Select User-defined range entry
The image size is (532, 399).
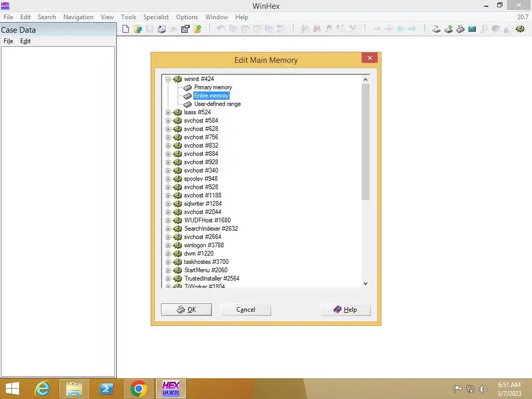[x=218, y=104]
